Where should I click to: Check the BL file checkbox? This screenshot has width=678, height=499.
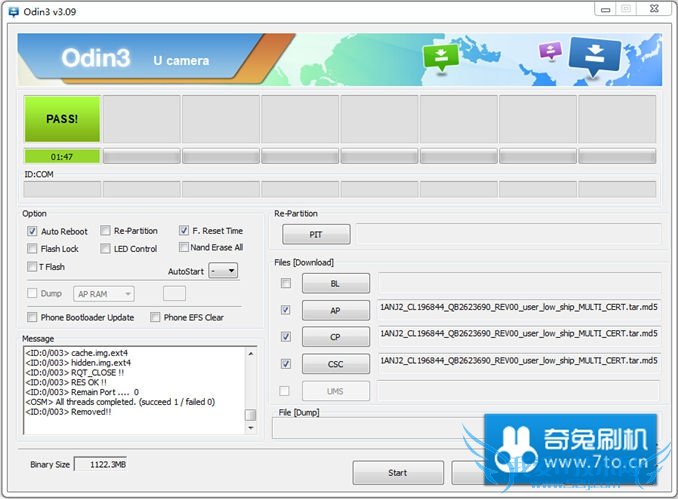286,283
